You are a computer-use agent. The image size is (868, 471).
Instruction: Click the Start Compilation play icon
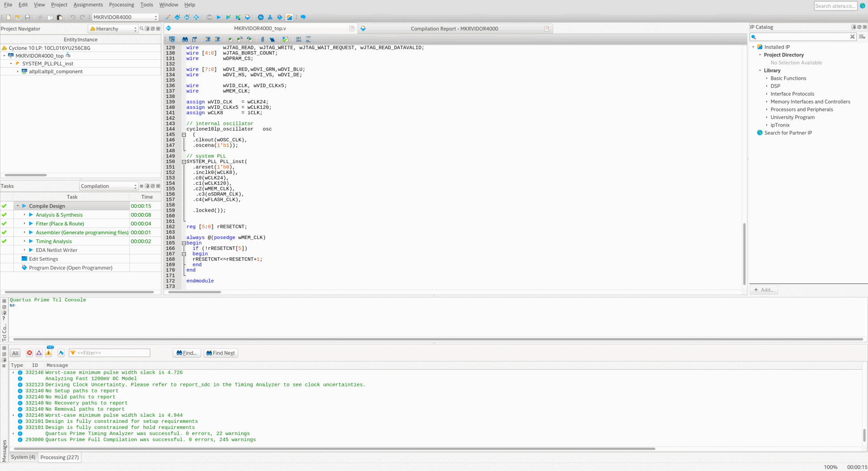click(219, 17)
